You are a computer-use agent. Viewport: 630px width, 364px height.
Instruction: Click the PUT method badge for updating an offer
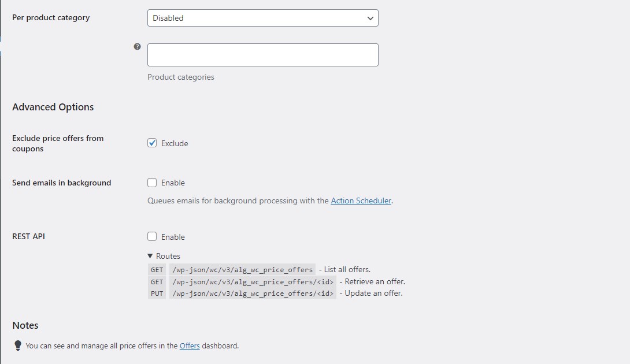tap(157, 293)
